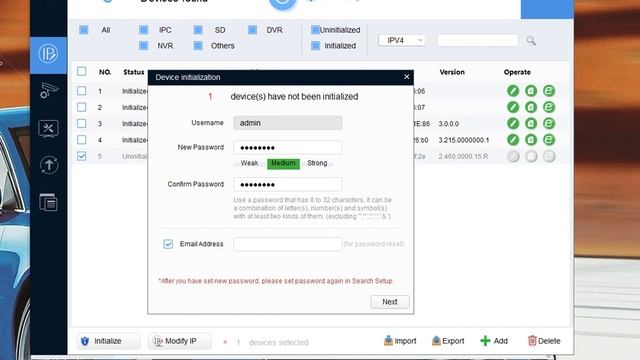
Task: Click the NO. column header
Action: (x=105, y=72)
